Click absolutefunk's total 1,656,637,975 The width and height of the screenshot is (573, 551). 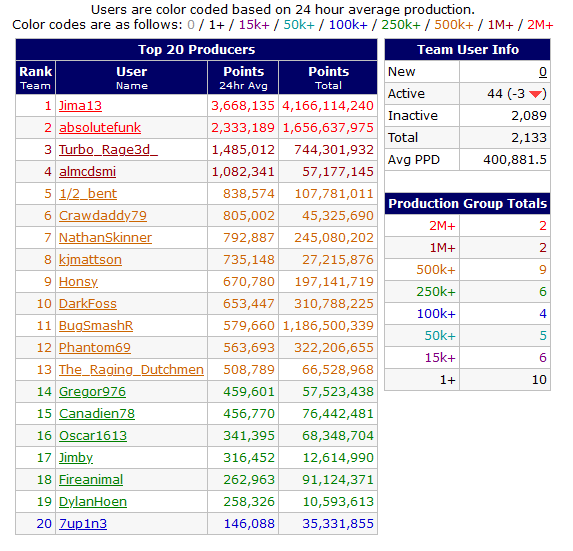[x=328, y=128]
